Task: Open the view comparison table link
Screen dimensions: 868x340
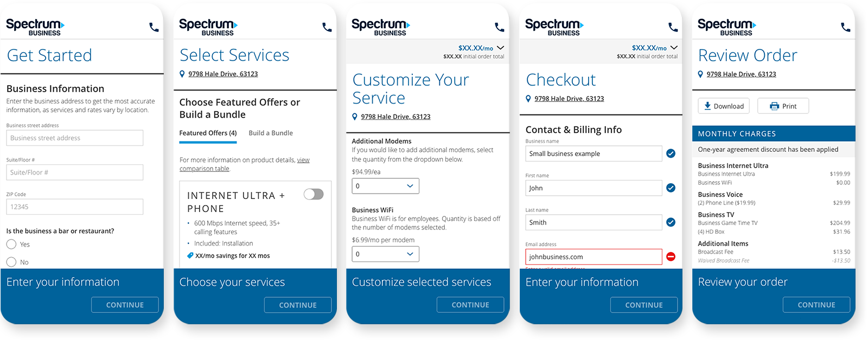Action: pos(303,161)
